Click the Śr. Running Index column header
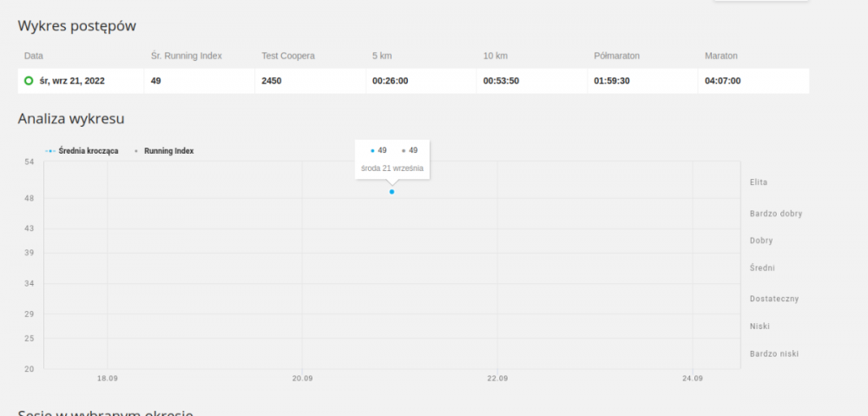The image size is (868, 416). point(187,56)
